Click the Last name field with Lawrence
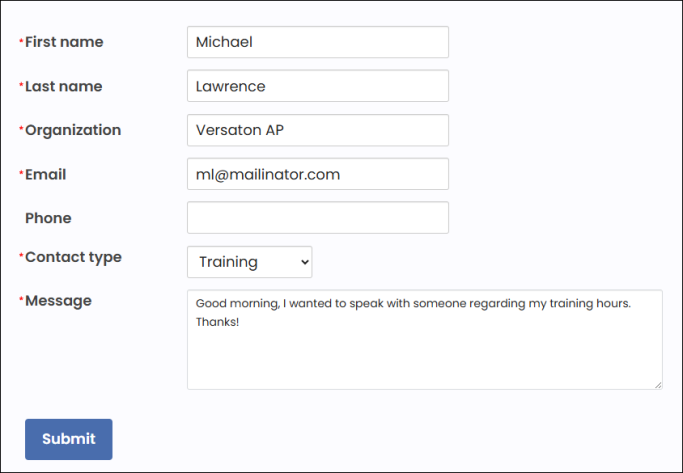683x473 pixels. click(x=317, y=86)
